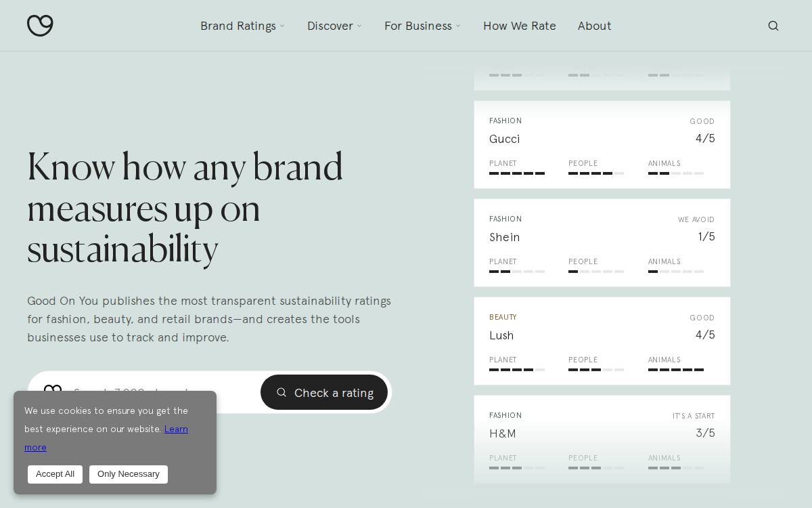Open the Gucci brand name
Screen dimensions: 812x508
(x=505, y=139)
